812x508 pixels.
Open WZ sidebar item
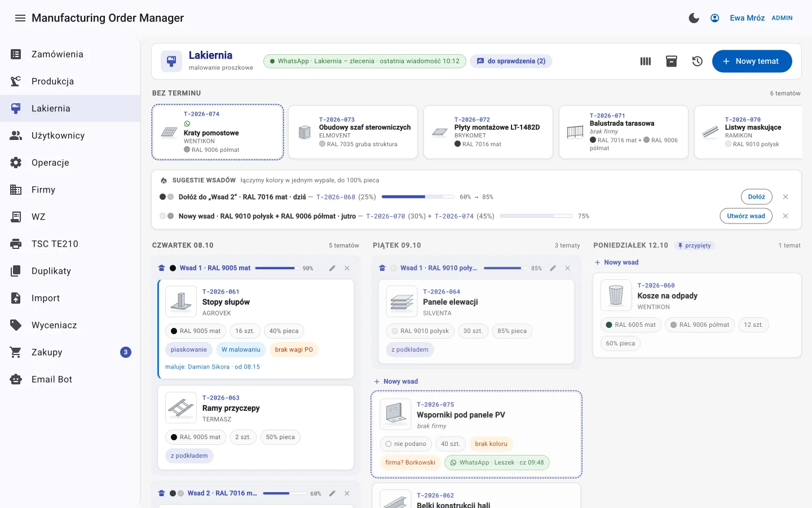(70, 217)
